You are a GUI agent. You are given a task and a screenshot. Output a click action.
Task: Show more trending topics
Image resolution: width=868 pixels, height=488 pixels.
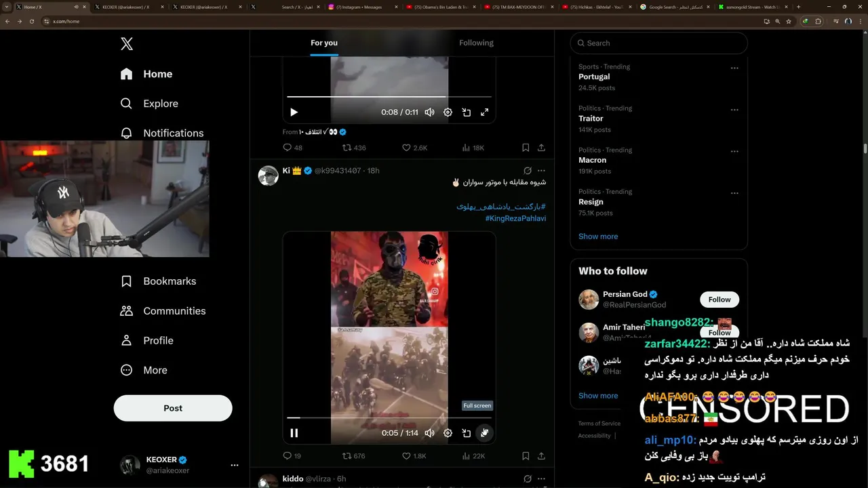[598, 237]
